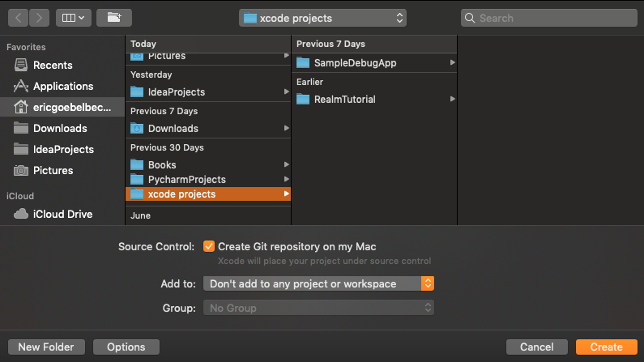The image size is (644, 362).
Task: Expand the SampleDebugApp folder arrow
Action: pyautogui.click(x=452, y=63)
